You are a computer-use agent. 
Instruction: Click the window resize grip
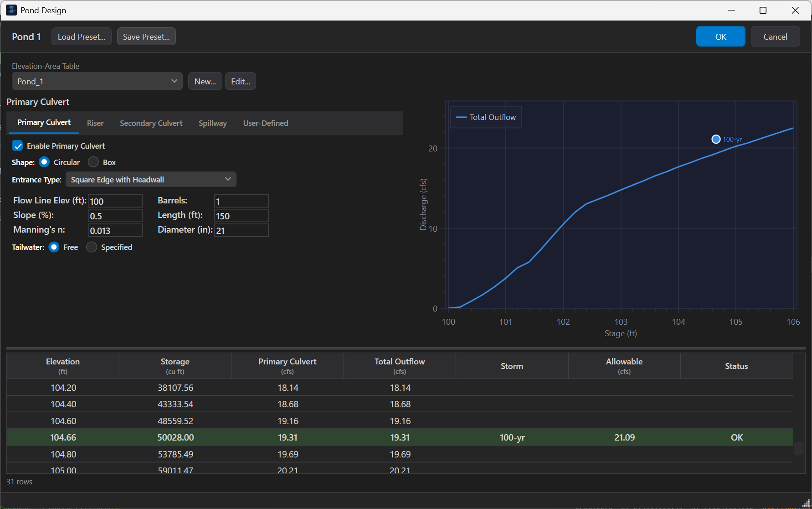(x=806, y=503)
